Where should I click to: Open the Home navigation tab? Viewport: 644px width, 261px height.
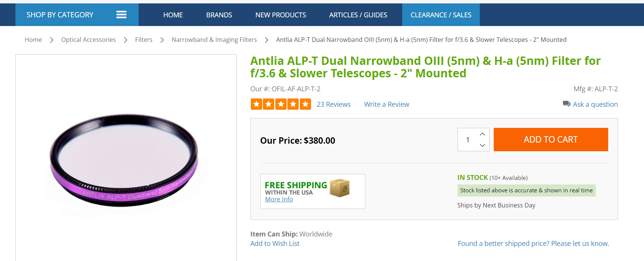click(173, 15)
